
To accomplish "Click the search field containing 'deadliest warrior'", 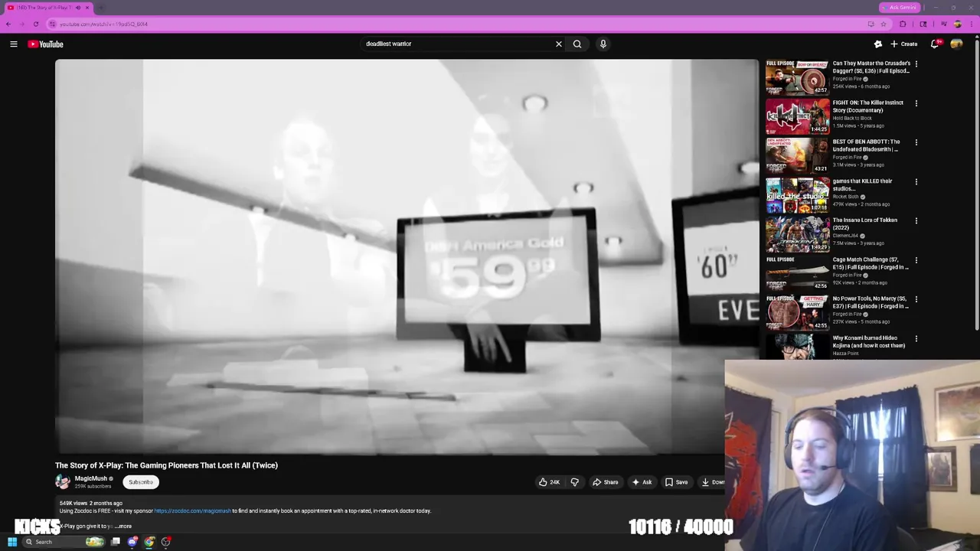I will click(458, 44).
